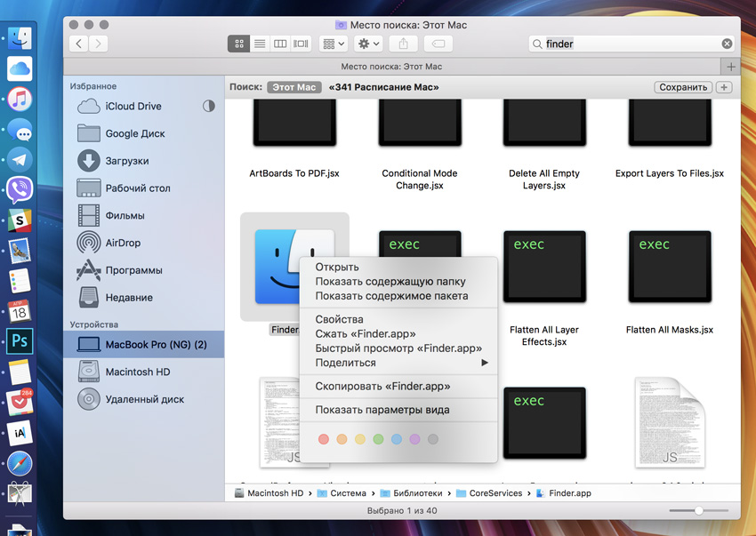Choose Показать содержимое пакета from context menu
This screenshot has height=536, width=756.
pos(391,296)
